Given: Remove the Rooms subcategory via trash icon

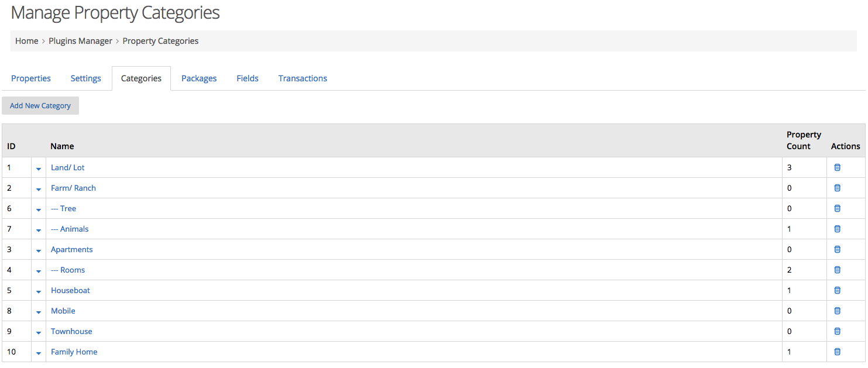Looking at the screenshot, I should 837,270.
